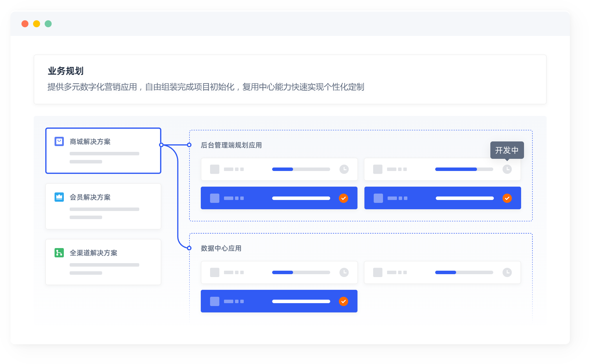Click clock icon on second 数据中心应用 card

click(507, 272)
